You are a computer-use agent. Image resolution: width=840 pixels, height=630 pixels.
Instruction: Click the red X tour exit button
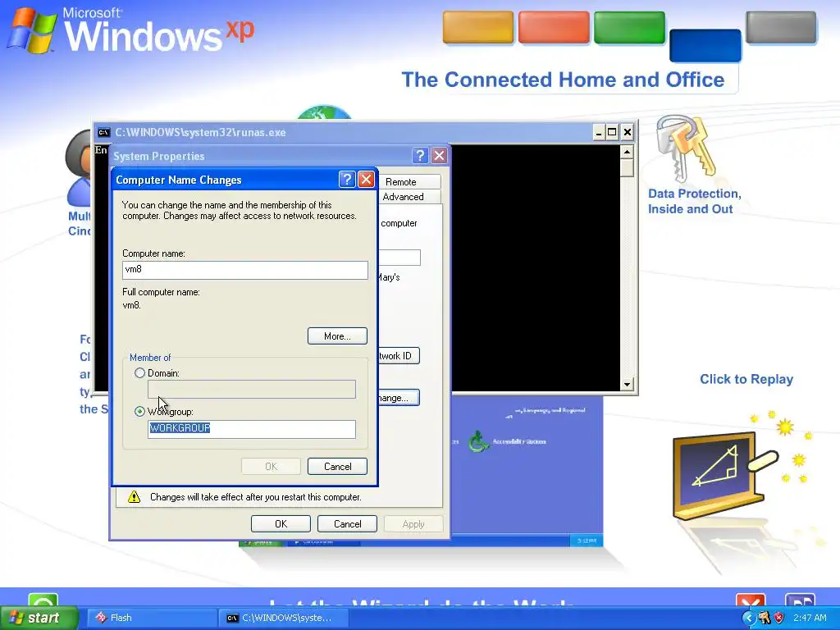tap(751, 600)
